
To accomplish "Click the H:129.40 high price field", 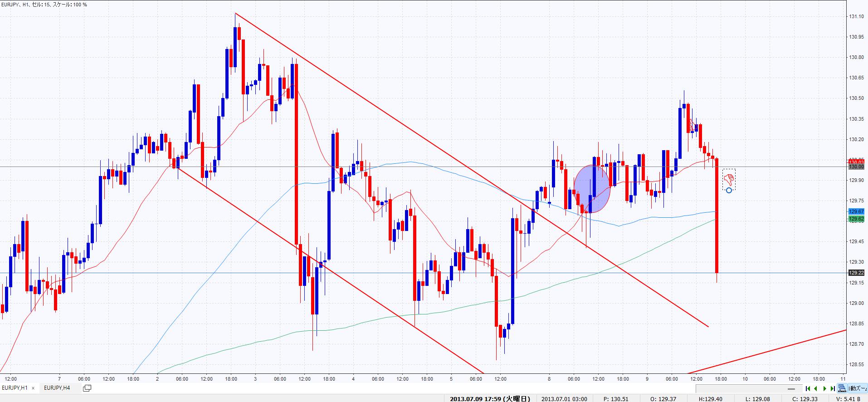I will [710, 399].
